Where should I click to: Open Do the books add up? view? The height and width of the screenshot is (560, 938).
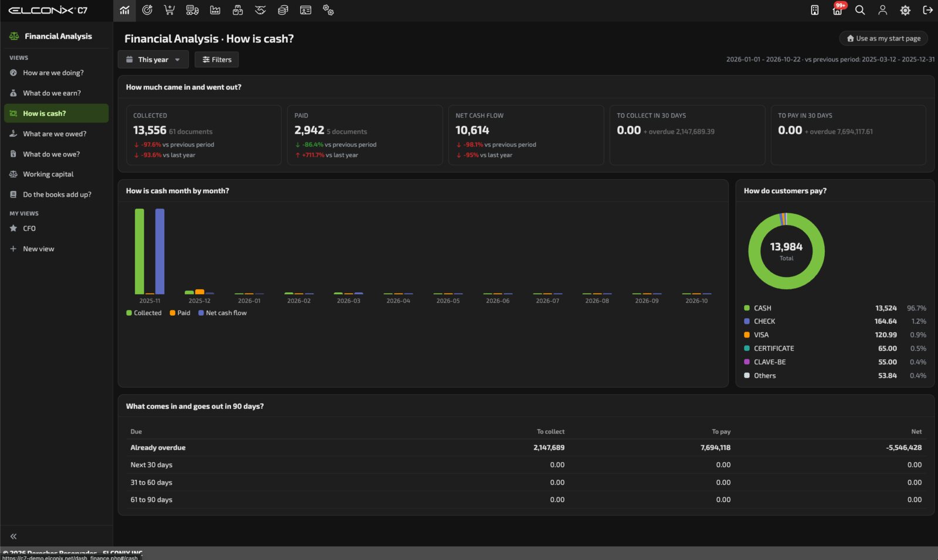tap(56, 194)
